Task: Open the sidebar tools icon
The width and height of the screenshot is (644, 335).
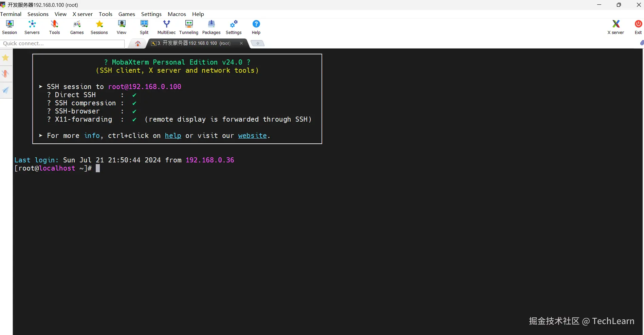Action: pos(6,74)
